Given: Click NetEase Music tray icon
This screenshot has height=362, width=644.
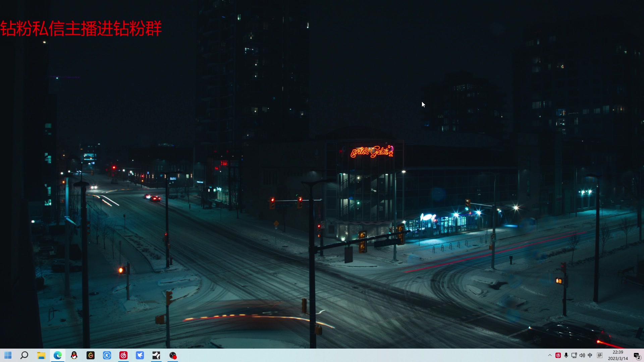Looking at the screenshot, I should coord(558,355).
